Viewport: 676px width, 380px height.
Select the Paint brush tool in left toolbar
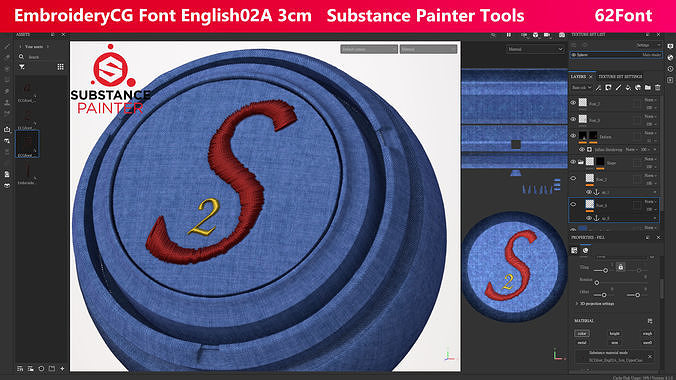coord(7,46)
